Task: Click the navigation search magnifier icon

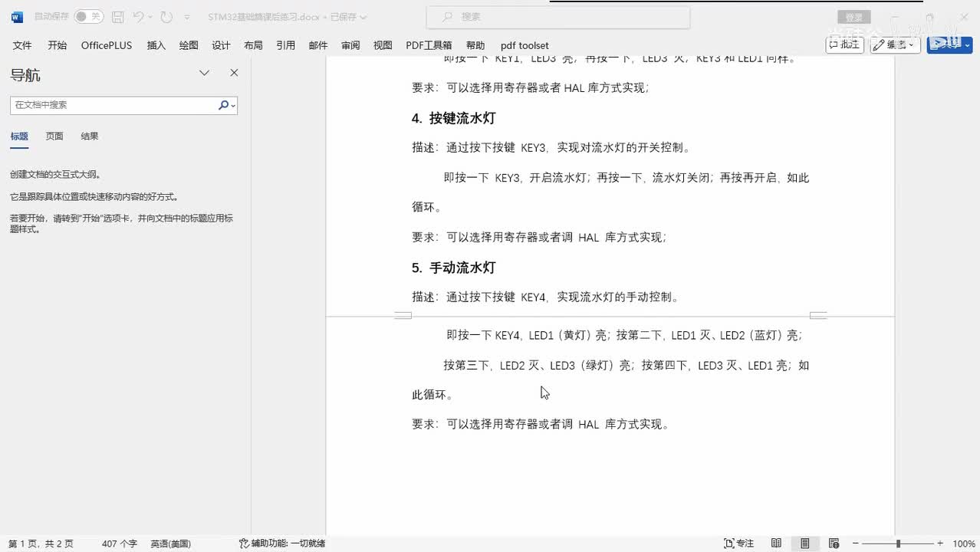Action: click(x=223, y=105)
